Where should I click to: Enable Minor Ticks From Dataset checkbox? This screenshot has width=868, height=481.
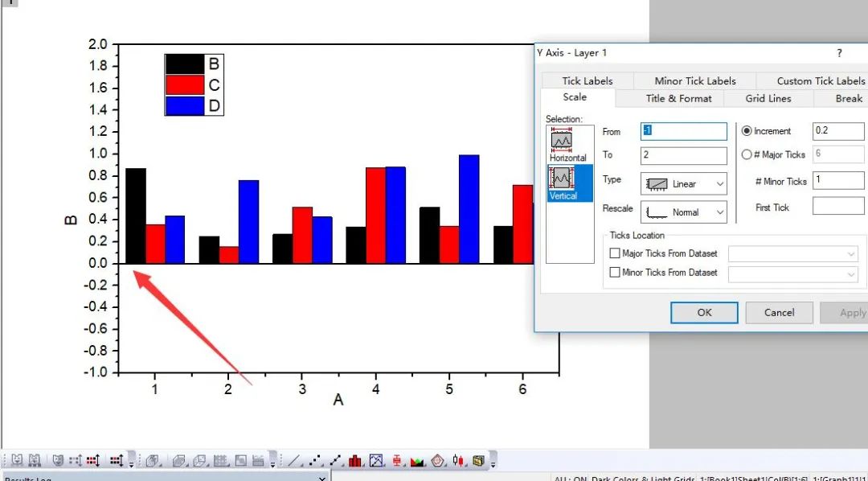coord(615,272)
